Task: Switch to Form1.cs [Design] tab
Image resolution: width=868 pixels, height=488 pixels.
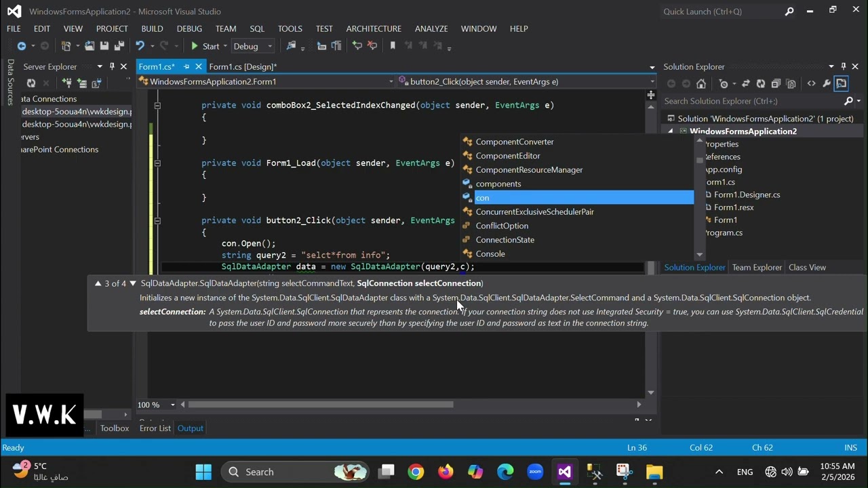Action: click(243, 66)
